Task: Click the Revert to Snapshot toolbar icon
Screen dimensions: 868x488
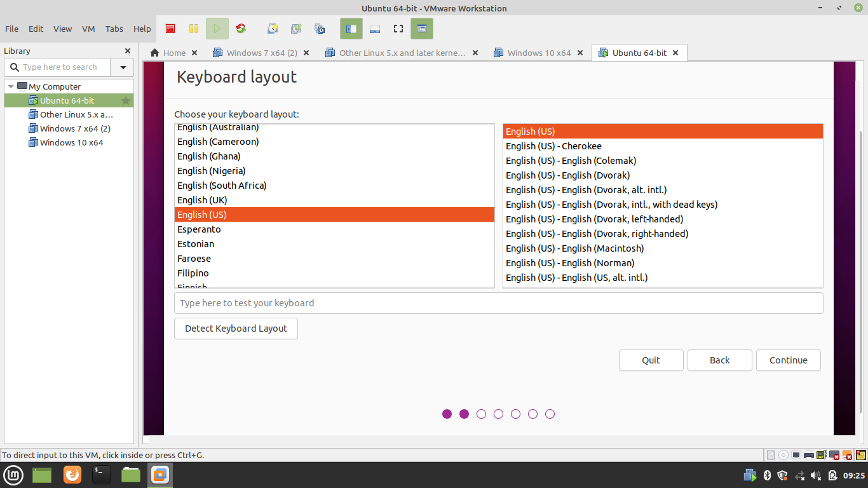Action: 296,29
